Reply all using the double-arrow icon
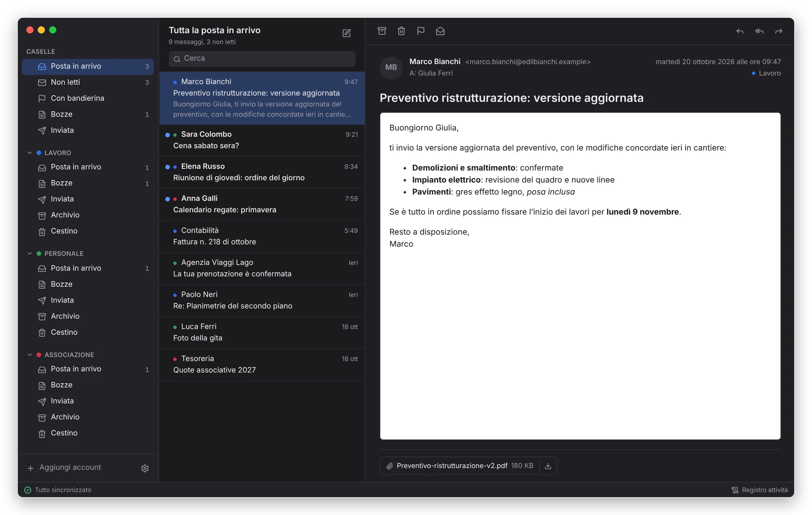Viewport: 812px width, 515px height. pyautogui.click(x=759, y=31)
